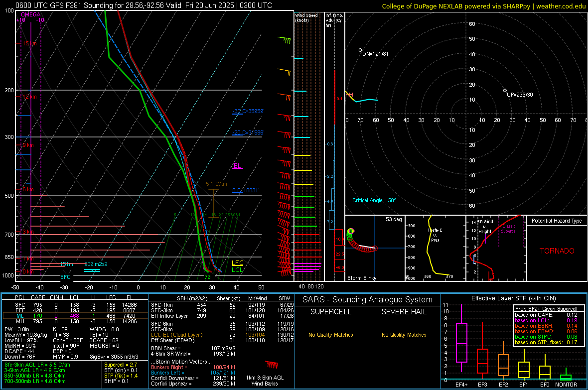The width and height of the screenshot is (588, 390).
Task: Select the -20 C=31586' level label
Action: pos(248,132)
